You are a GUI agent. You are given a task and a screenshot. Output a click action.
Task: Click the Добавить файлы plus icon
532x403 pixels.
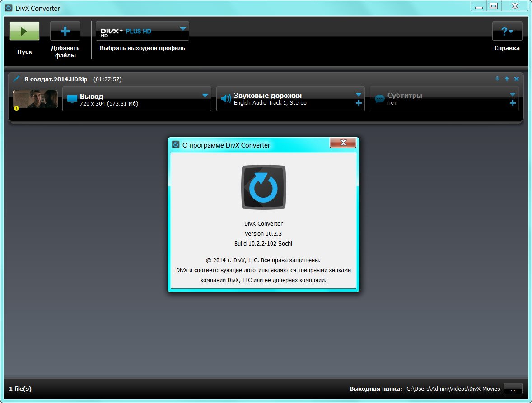coord(65,31)
